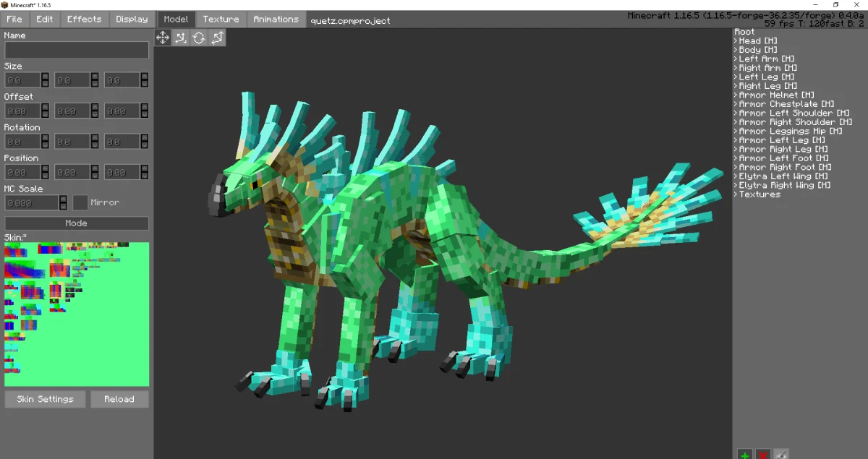Screen dimensions: 868x459
Task: Click the second Rotation value field
Action: tap(72, 142)
